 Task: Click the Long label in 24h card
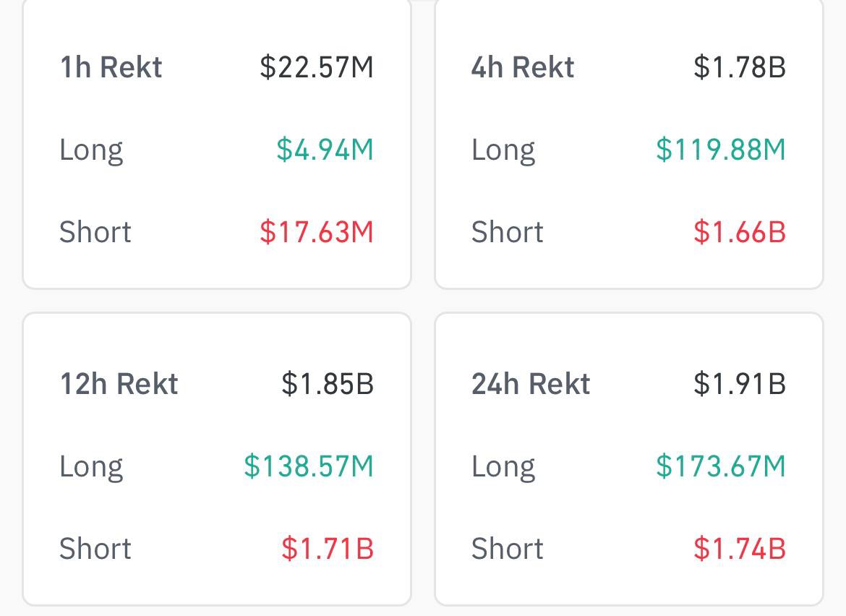click(x=503, y=467)
